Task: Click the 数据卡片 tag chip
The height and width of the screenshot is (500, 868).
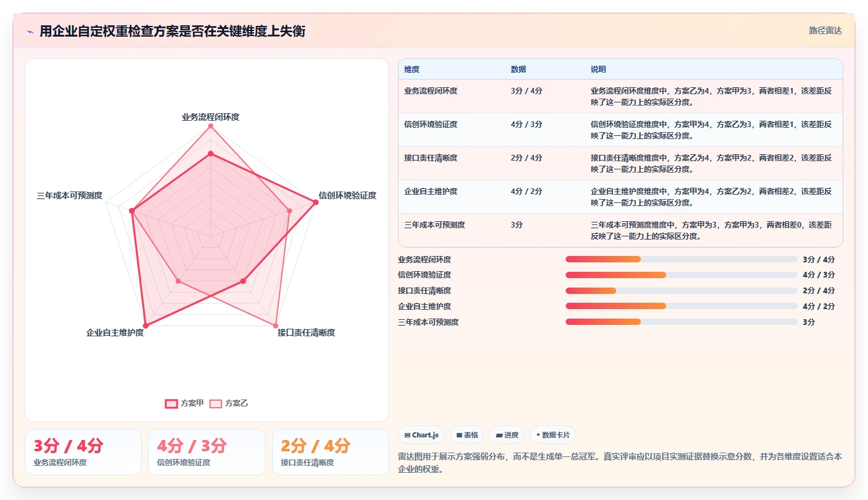Action: [553, 435]
